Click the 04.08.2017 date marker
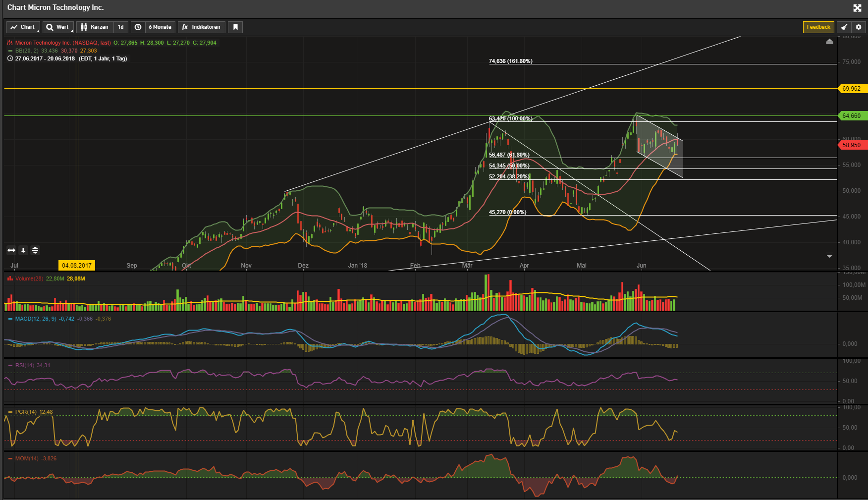The image size is (868, 500). [x=76, y=266]
